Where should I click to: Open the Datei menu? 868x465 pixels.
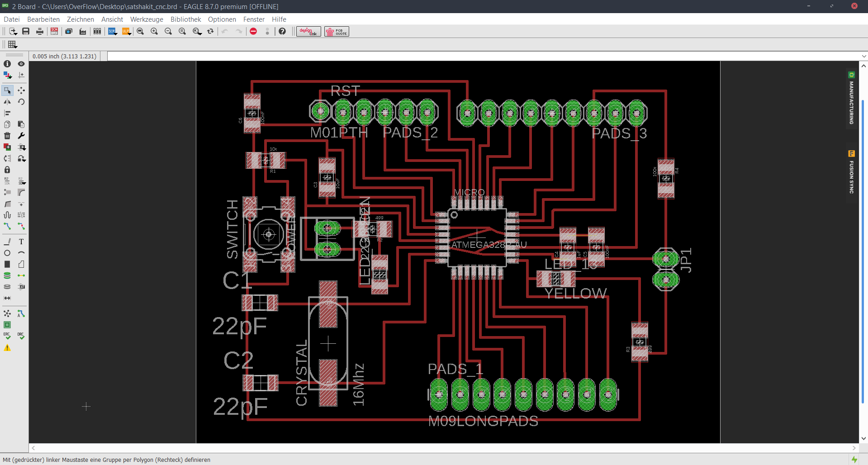click(x=12, y=19)
